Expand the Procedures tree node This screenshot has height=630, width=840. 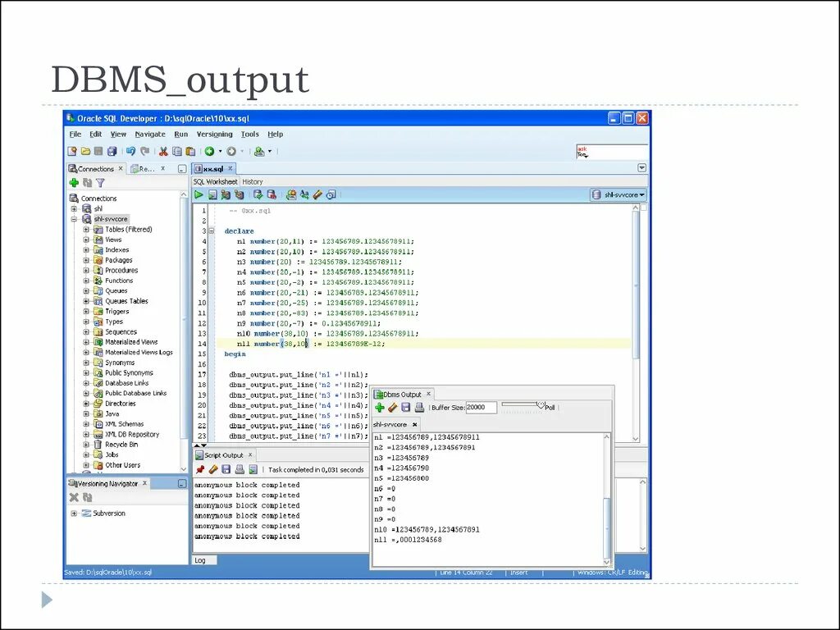click(85, 270)
